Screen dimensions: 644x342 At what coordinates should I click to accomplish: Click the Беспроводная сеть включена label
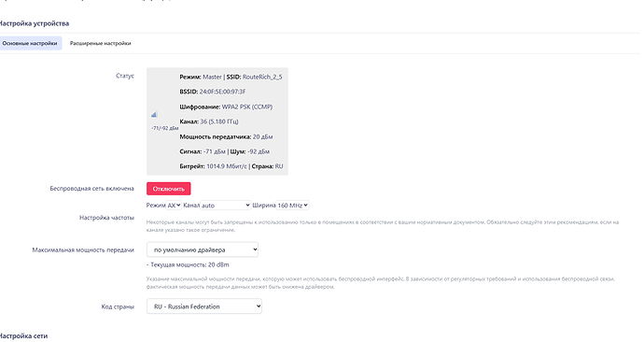pos(92,189)
